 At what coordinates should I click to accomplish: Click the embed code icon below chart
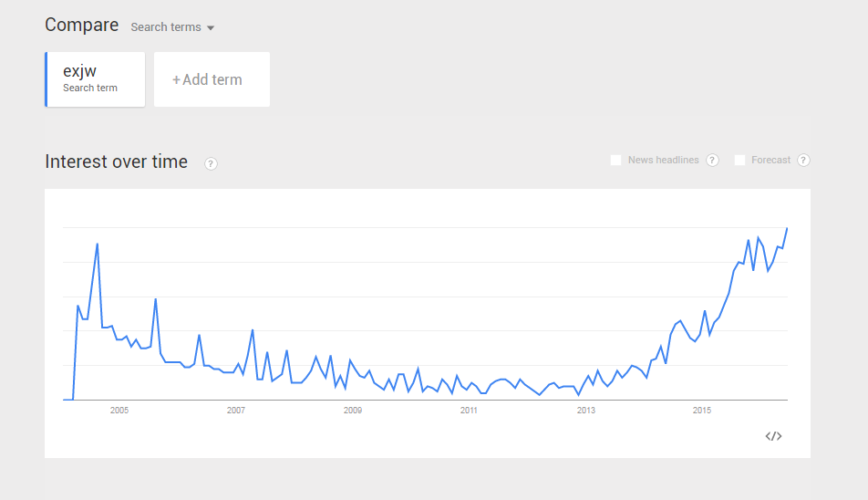point(773,436)
